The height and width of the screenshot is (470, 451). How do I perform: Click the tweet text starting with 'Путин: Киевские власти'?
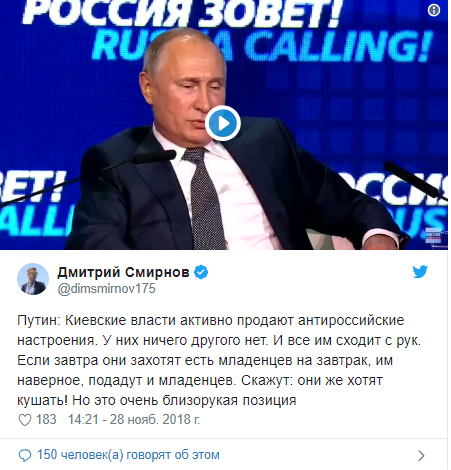click(219, 360)
